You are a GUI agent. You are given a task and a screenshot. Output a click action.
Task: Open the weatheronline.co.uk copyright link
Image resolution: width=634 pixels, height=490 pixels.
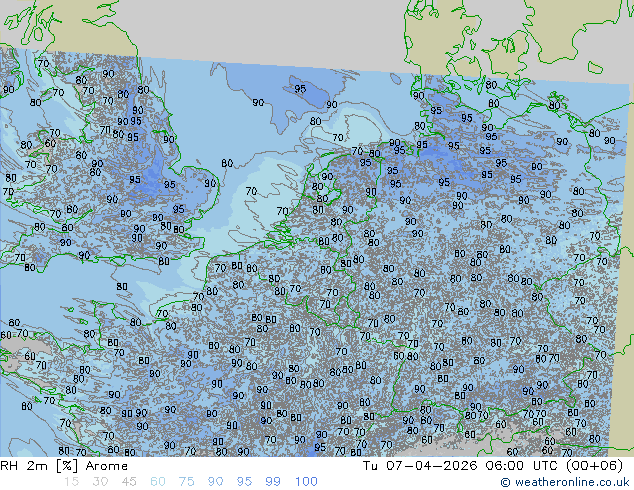pyautogui.click(x=564, y=482)
